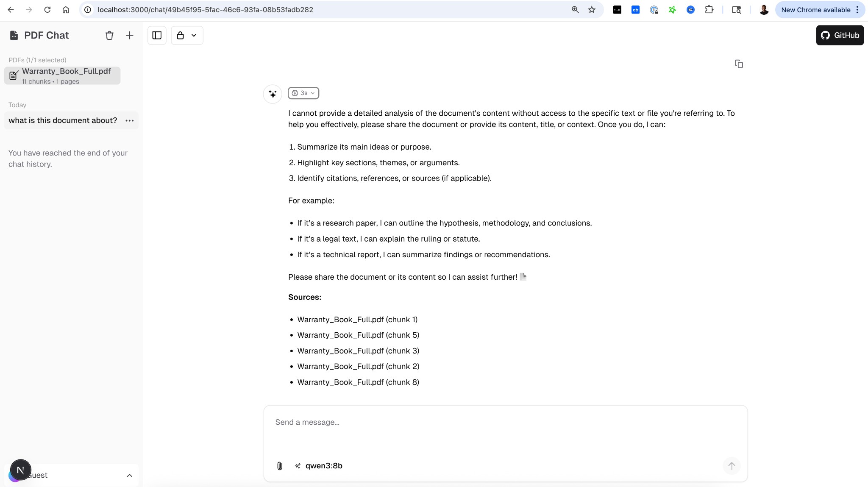Toggle the sidebar panel icon
Screen dimensions: 868x487
(x=157, y=36)
